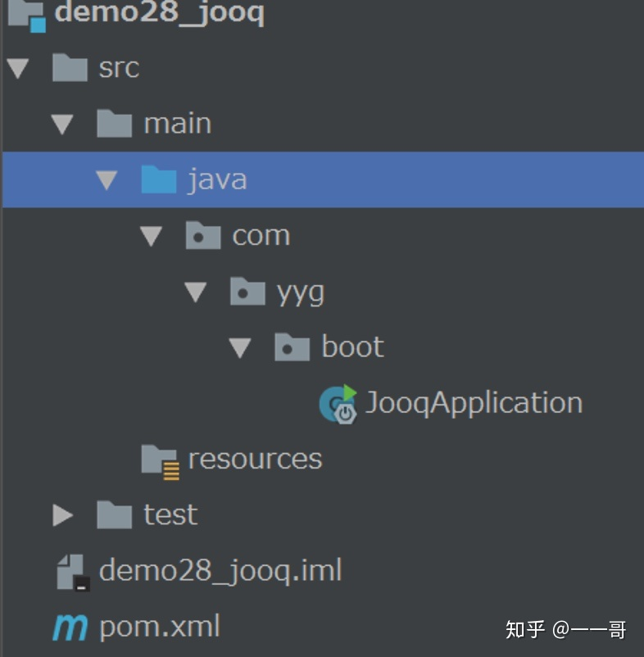Collapse the src folder
The image size is (644, 657).
(x=17, y=68)
